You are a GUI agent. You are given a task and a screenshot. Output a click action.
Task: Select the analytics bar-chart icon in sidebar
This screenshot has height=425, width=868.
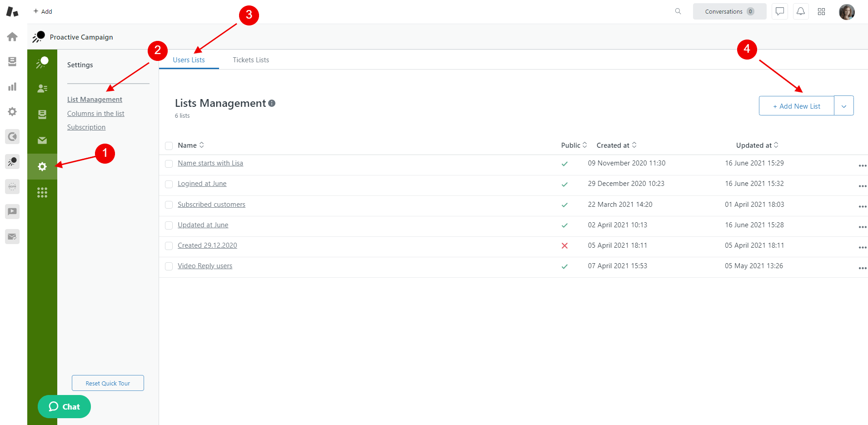point(12,86)
